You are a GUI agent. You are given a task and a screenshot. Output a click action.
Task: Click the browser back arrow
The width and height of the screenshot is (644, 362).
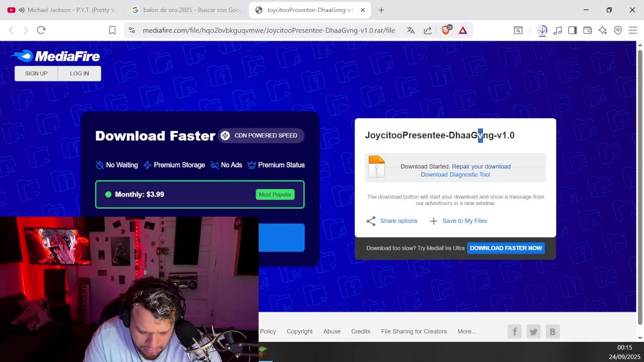(11, 30)
